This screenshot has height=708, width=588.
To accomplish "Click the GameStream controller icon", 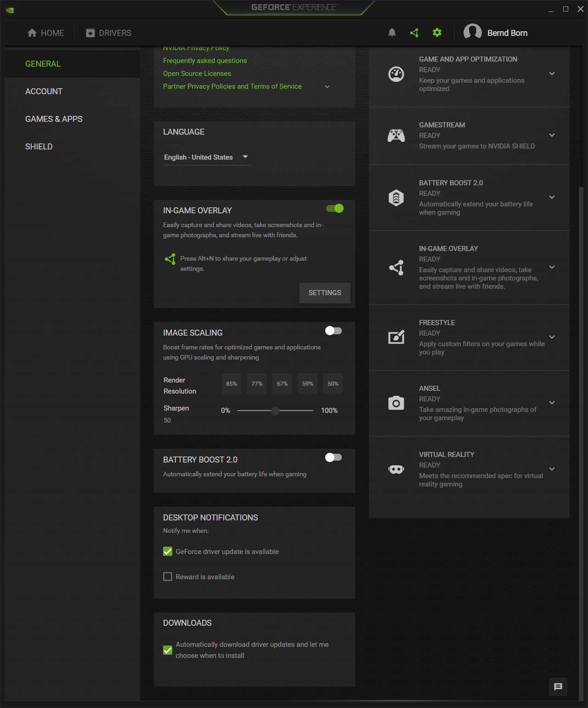I will (396, 136).
